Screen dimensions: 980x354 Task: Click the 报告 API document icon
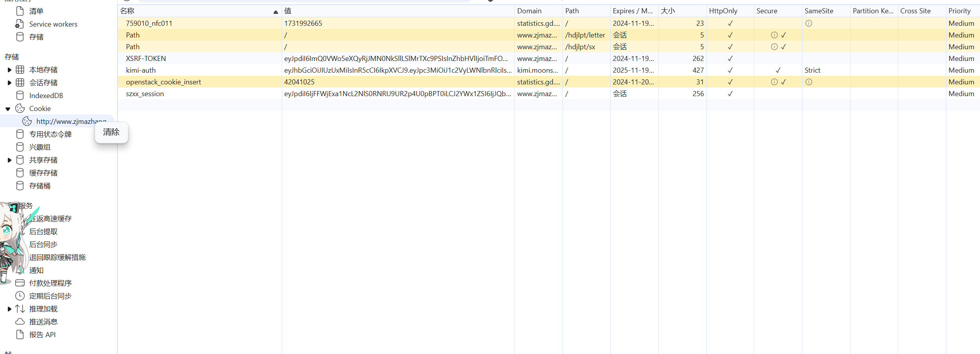click(x=20, y=335)
